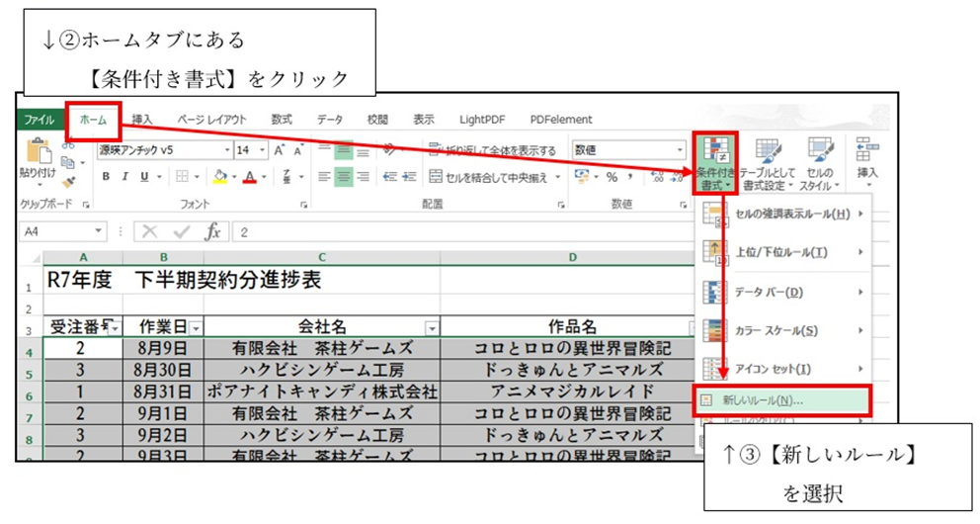This screenshot has width=980, height=524.
Task: Toggle 折り返して全体を表示する wrap text
Action: (492, 150)
